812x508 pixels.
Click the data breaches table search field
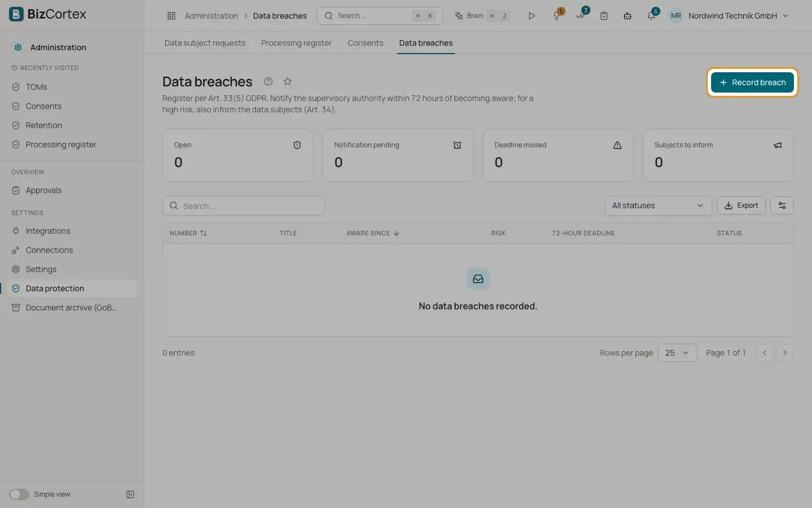tap(244, 205)
